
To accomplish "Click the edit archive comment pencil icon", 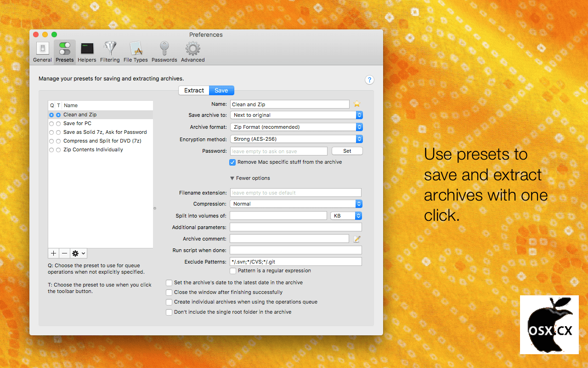I will click(x=357, y=239).
